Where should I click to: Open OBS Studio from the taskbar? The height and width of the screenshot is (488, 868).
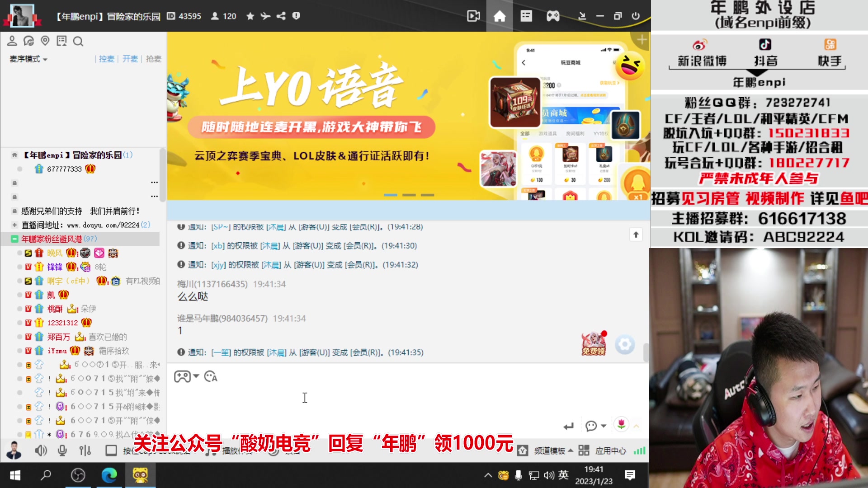78,475
